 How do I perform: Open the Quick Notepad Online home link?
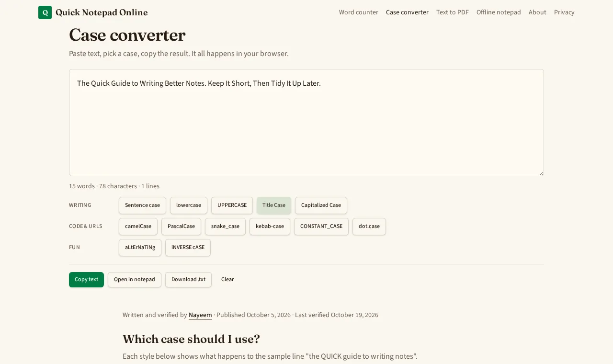coord(93,12)
